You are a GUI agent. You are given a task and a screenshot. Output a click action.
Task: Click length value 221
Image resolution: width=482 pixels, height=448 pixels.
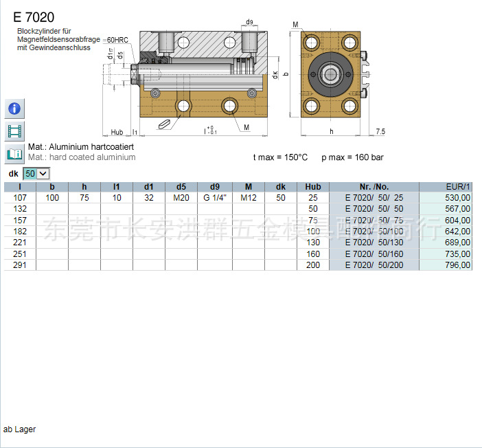coord(20,243)
